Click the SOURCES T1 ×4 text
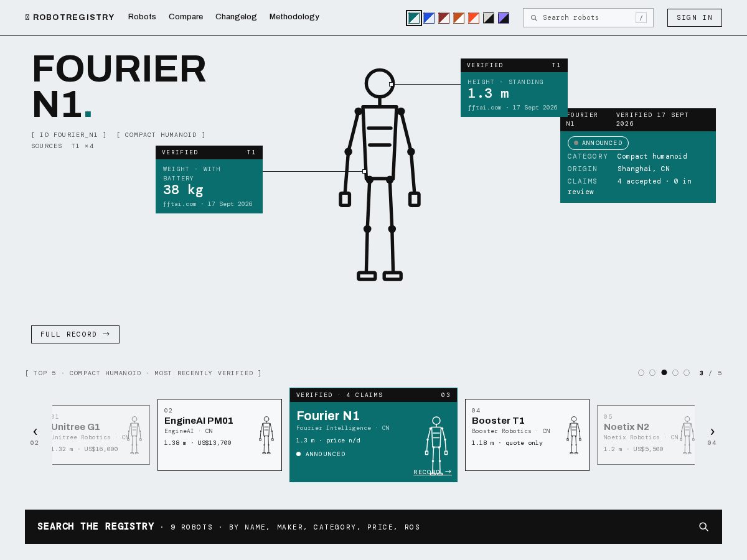The height and width of the screenshot is (560, 747). pyautogui.click(x=62, y=146)
